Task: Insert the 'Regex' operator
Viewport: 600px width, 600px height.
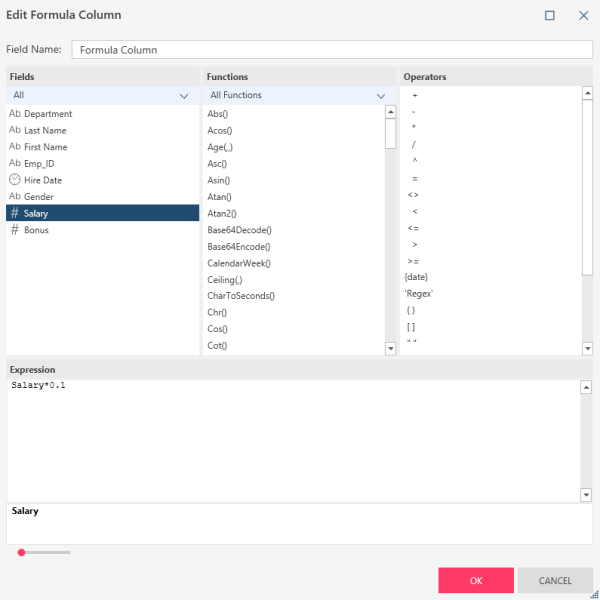Action: (419, 293)
